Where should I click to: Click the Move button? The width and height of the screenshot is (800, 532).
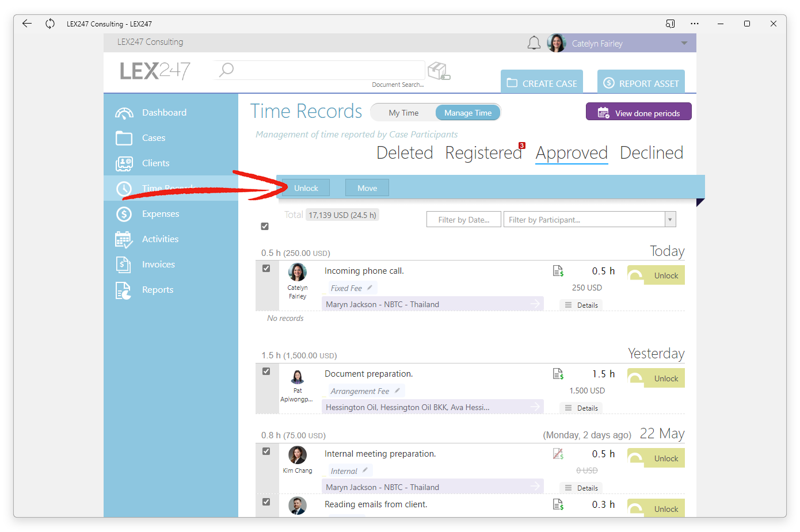coord(367,188)
